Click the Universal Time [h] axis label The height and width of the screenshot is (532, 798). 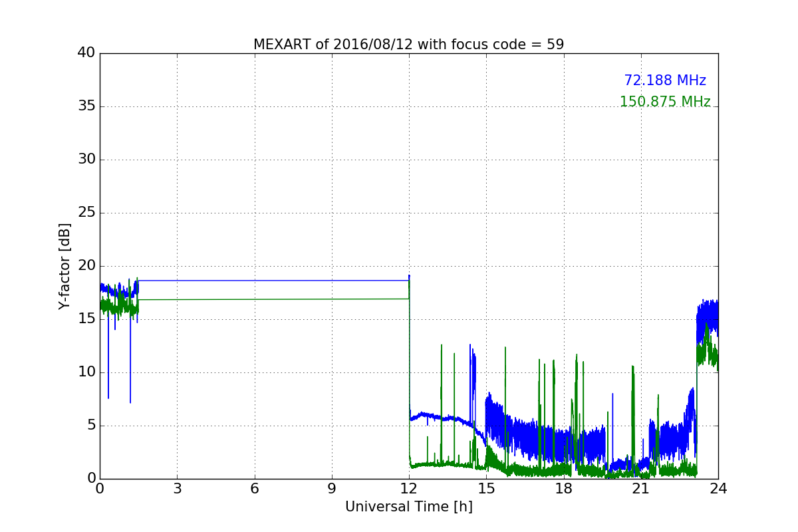[x=409, y=507]
